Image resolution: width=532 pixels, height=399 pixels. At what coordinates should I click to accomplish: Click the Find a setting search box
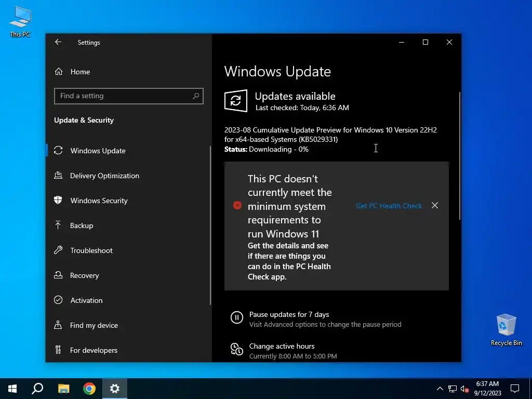pos(129,96)
